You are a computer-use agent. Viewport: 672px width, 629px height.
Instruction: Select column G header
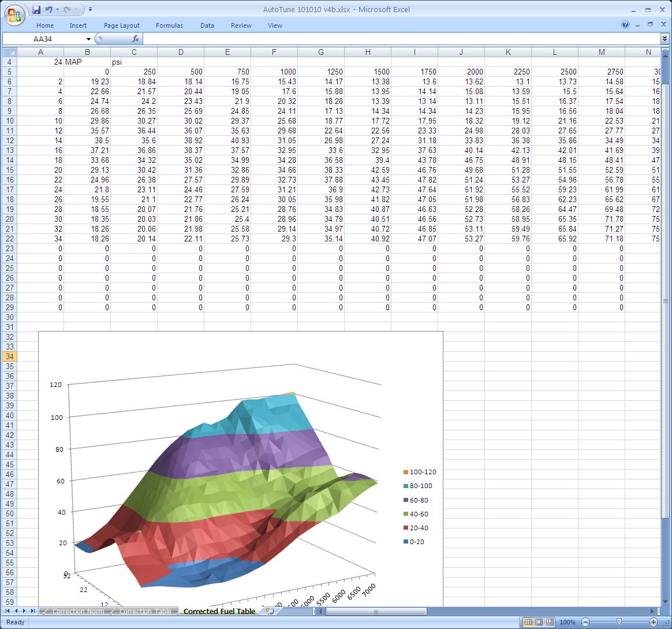(x=321, y=52)
